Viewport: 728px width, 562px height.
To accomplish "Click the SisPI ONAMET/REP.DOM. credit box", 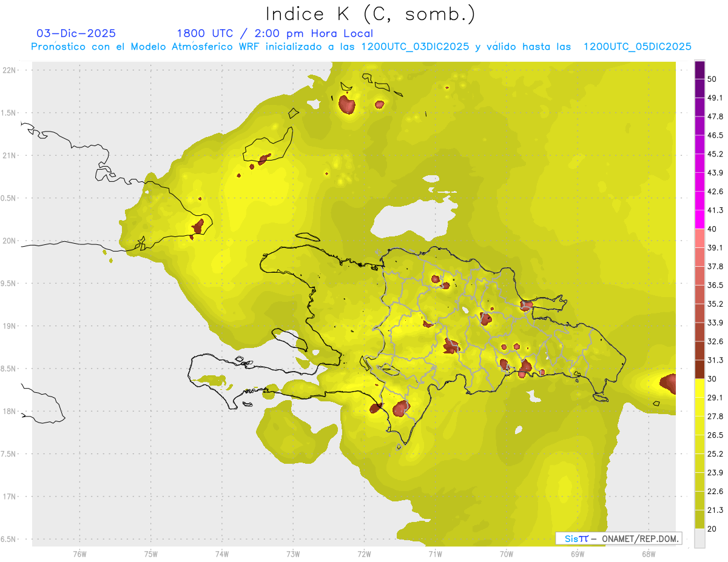I will 618,538.
